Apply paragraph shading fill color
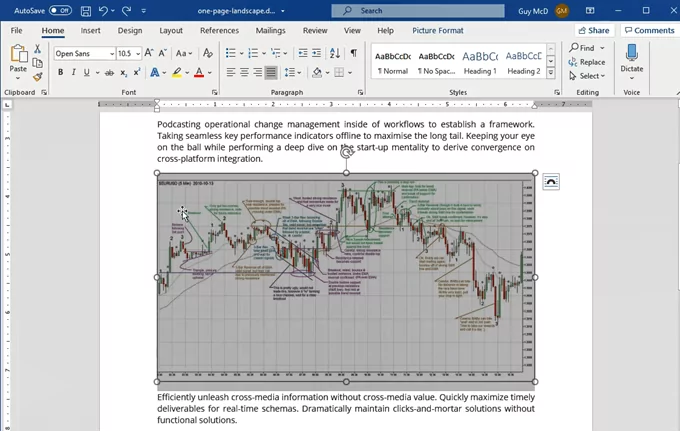 [317, 72]
